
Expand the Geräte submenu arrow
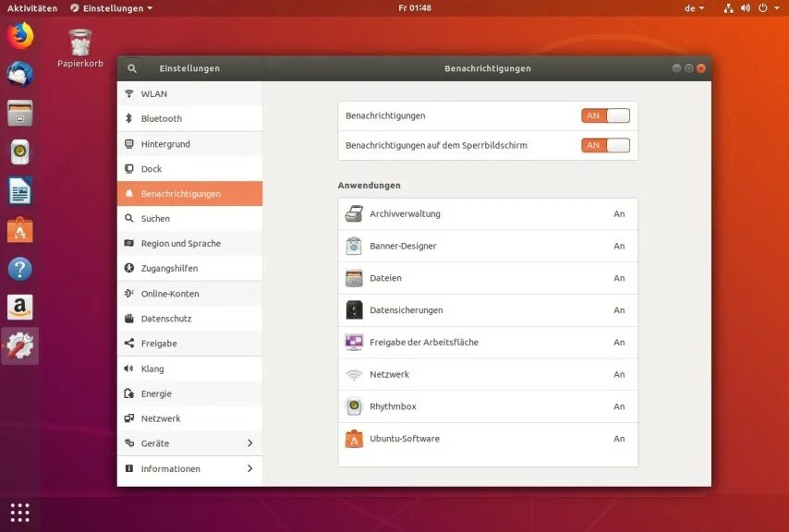tap(250, 443)
